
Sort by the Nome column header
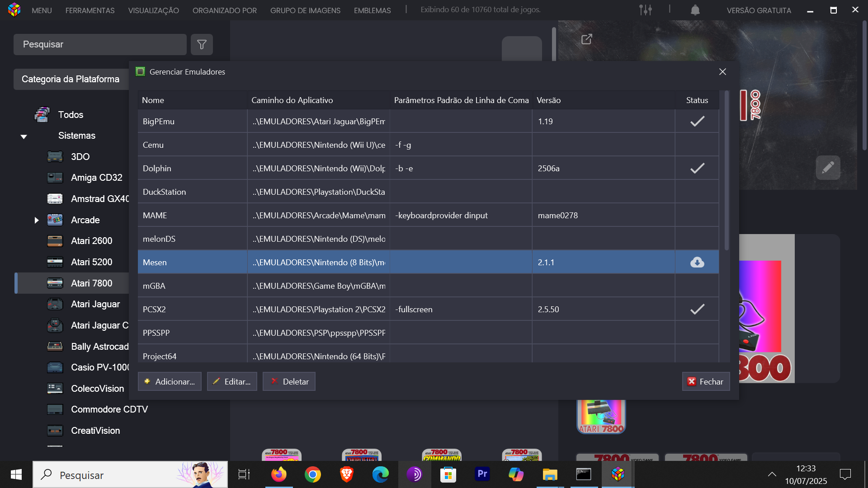[x=193, y=100]
